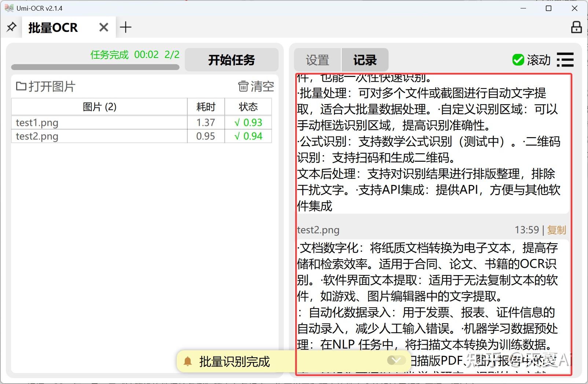Switch to the 记录 tab
588x384 pixels.
[365, 60]
